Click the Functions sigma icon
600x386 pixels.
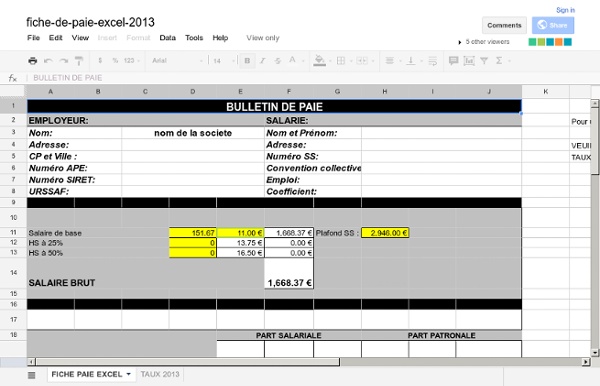[x=499, y=60]
